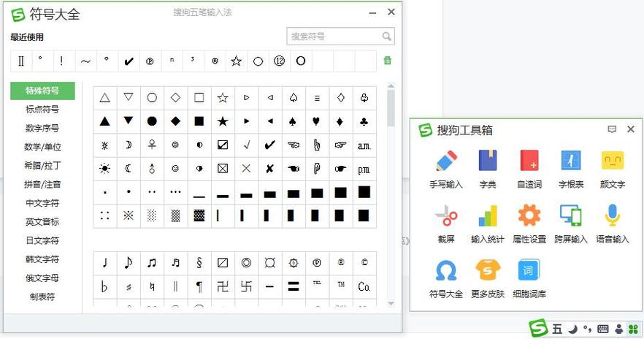Insert the solid black circle symbol
This screenshot has width=644, height=347.
(x=152, y=121)
